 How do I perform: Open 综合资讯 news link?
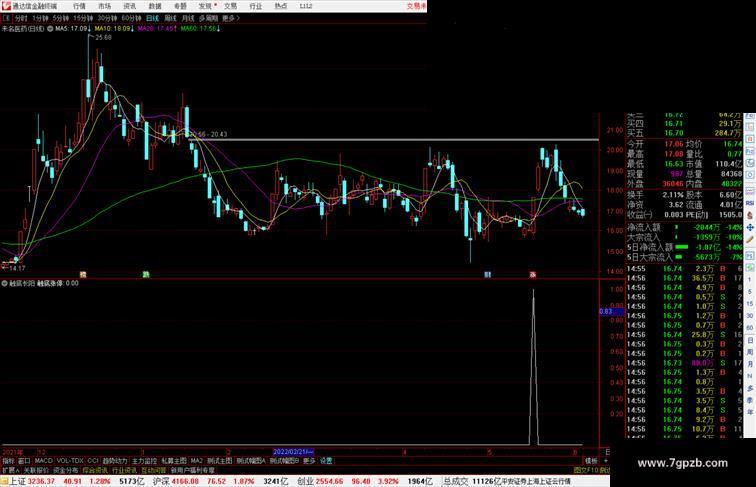[95, 470]
